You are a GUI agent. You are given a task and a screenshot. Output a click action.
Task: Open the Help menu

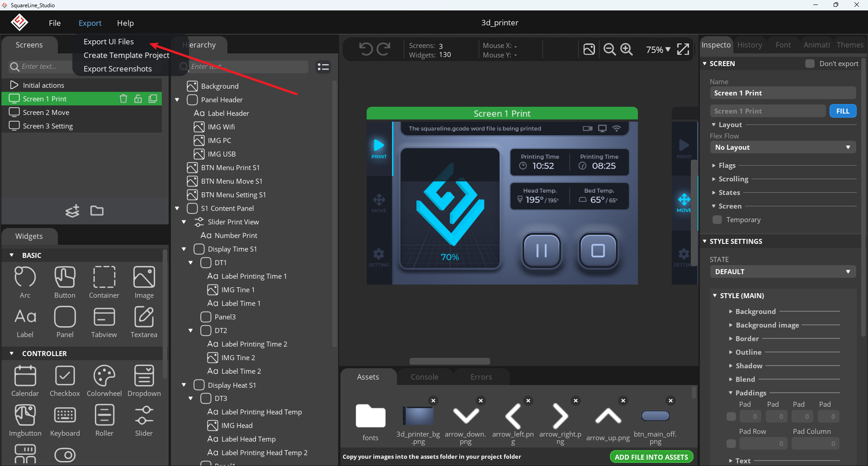pyautogui.click(x=125, y=23)
